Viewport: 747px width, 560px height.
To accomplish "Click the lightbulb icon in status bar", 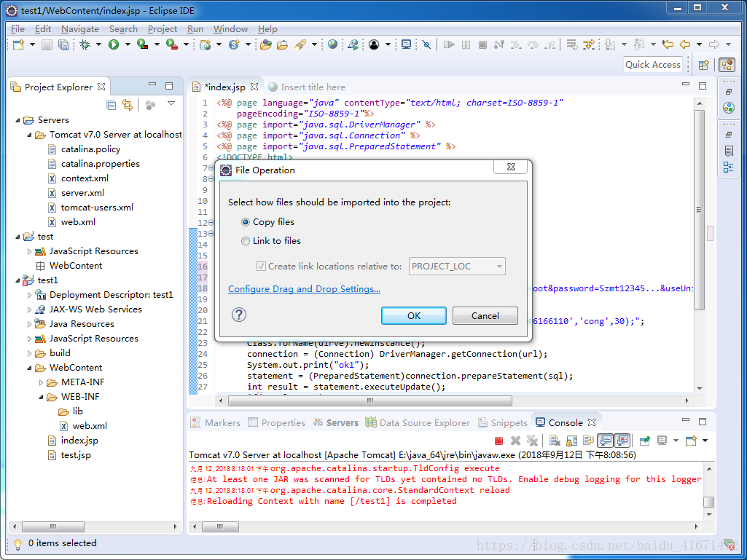I will [x=17, y=543].
